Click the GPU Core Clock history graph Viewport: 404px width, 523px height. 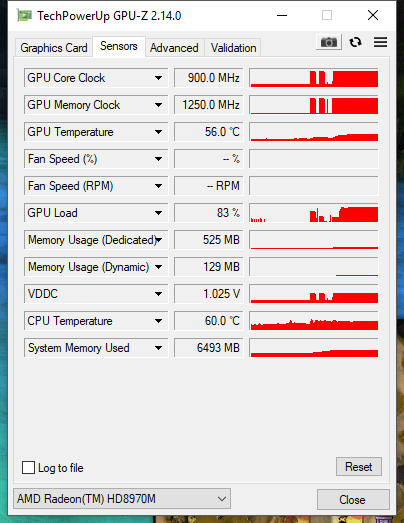click(x=314, y=78)
